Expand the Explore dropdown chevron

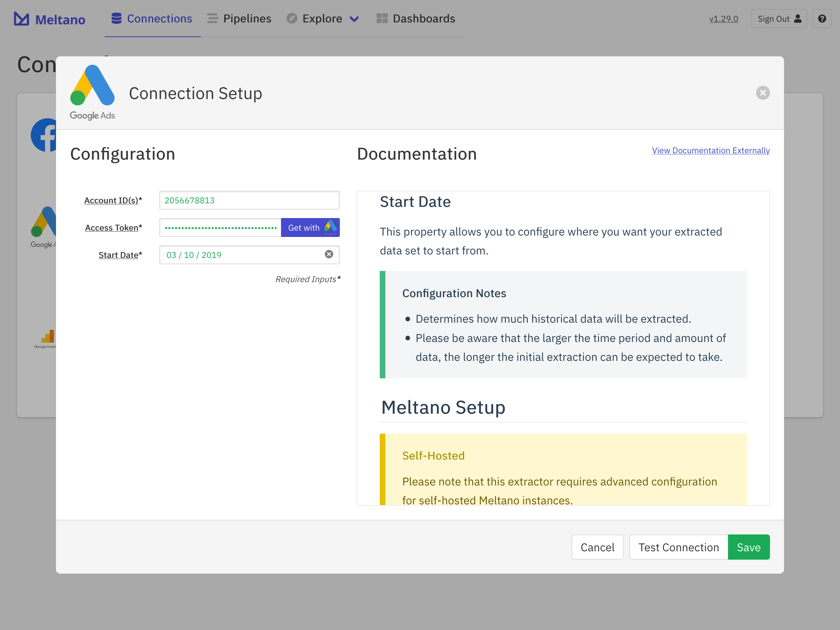354,19
